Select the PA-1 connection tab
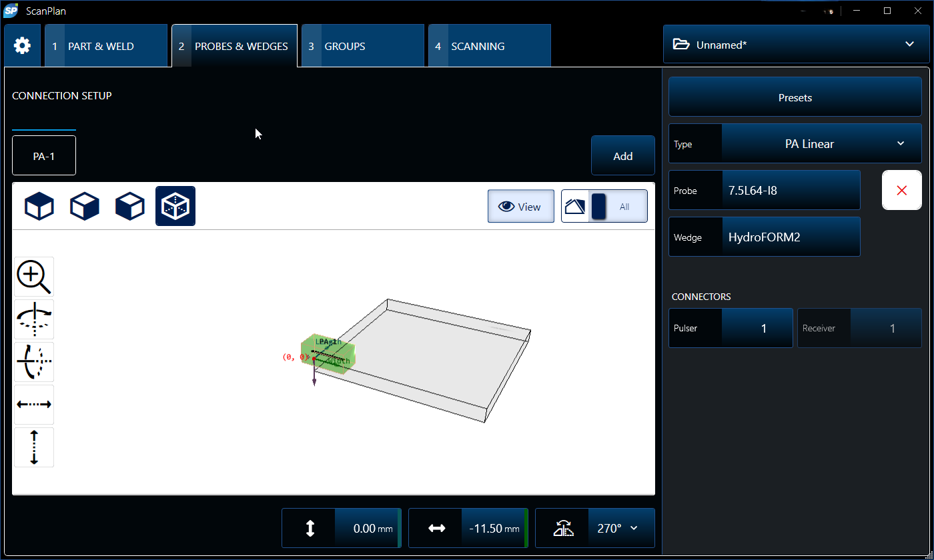This screenshot has height=560, width=934. [x=44, y=156]
